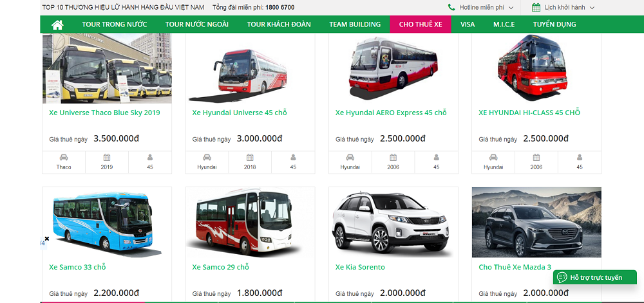Viewport: 644px width, 303px height.
Task: Click the blue Samco 33 bus thumbnail
Action: point(107,222)
